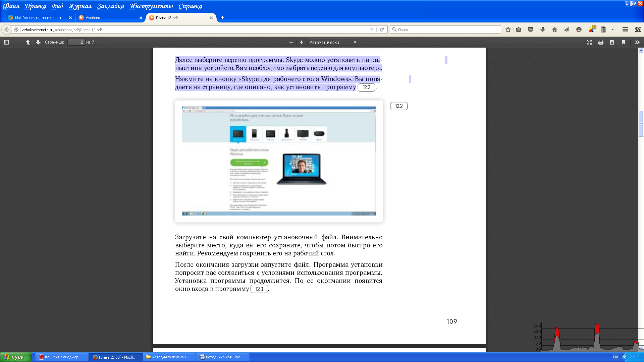
Task: Click the send/share paper plane icon
Action: 567,29
